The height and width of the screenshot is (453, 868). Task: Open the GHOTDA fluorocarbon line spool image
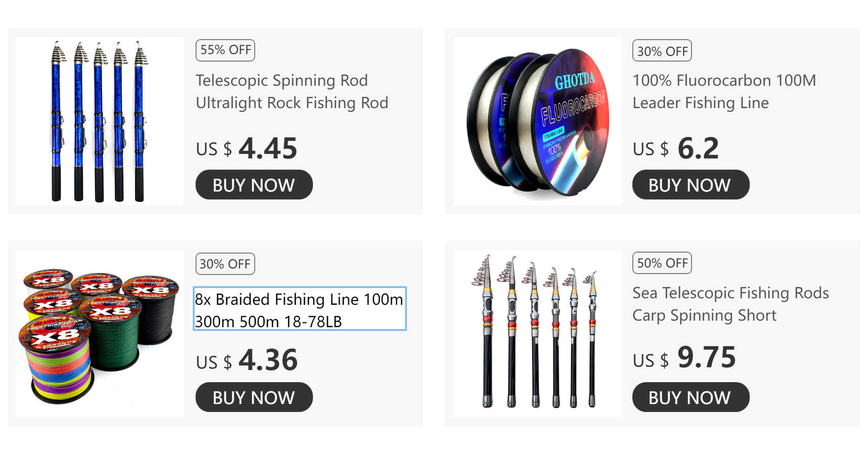(537, 121)
